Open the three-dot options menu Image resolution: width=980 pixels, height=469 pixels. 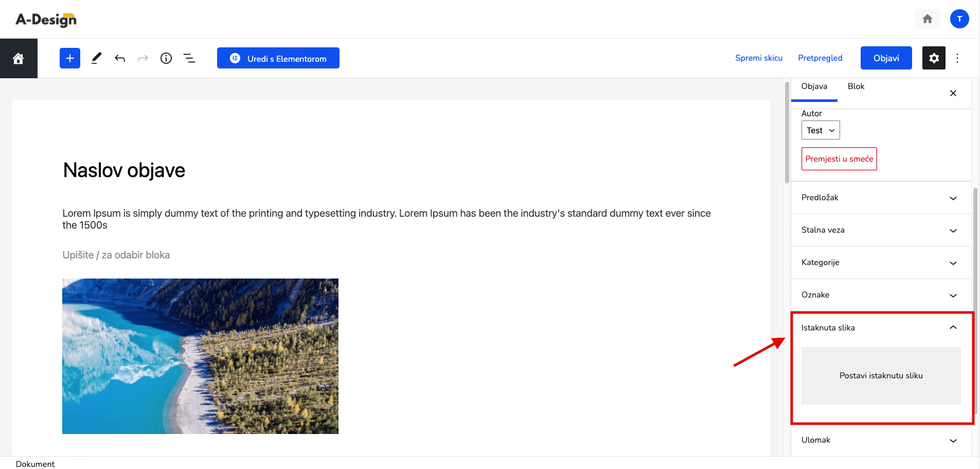pyautogui.click(x=957, y=58)
